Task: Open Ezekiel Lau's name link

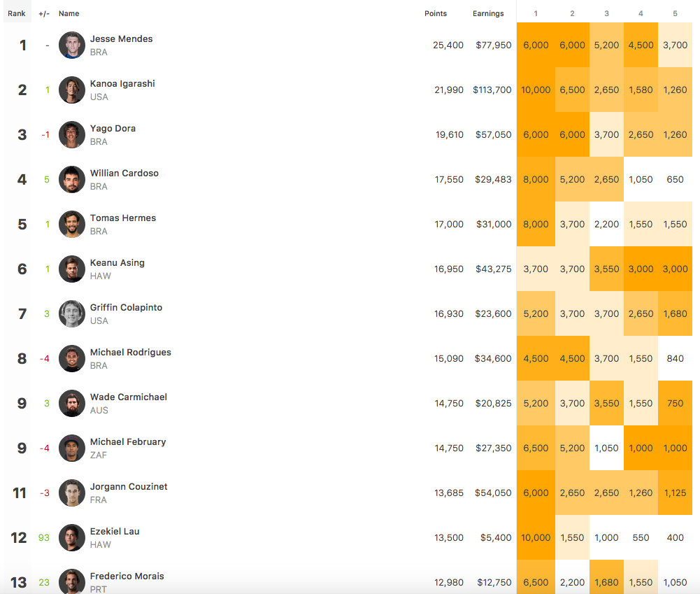Action: (115, 532)
